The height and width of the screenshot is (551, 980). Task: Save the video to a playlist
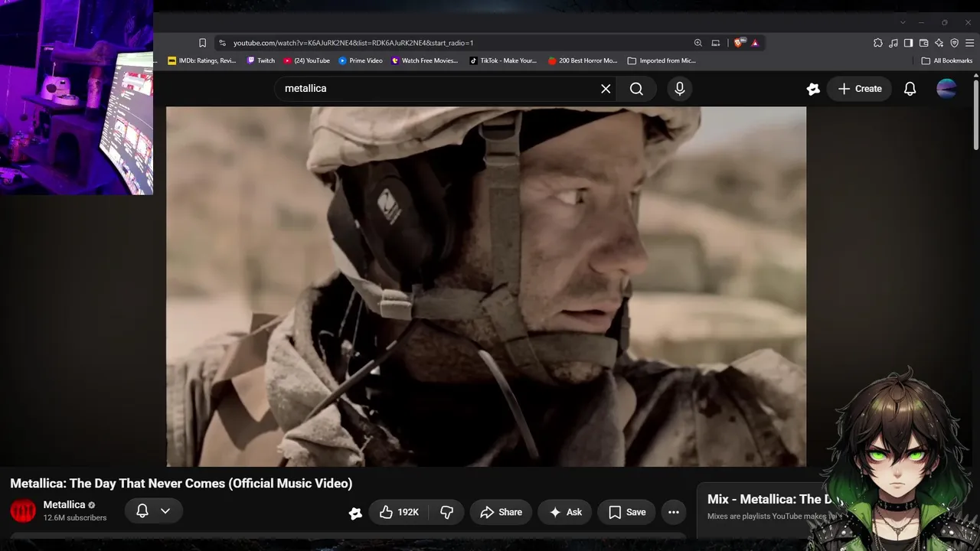[x=627, y=512]
